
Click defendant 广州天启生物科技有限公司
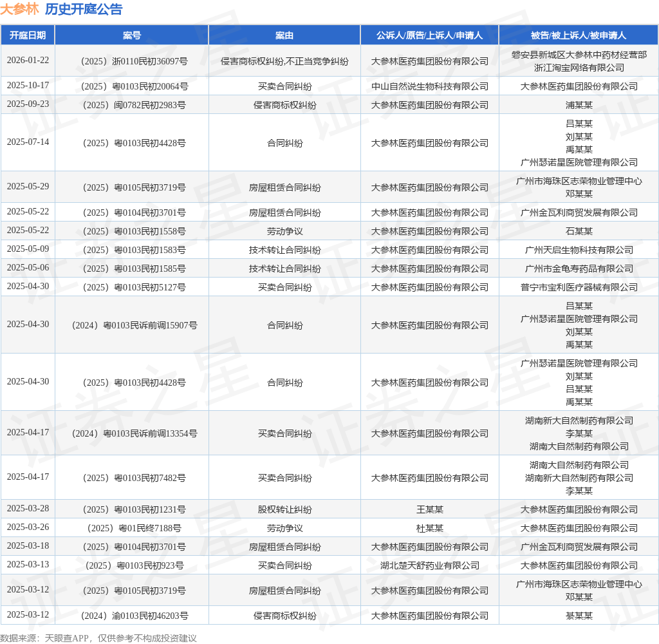point(579,250)
